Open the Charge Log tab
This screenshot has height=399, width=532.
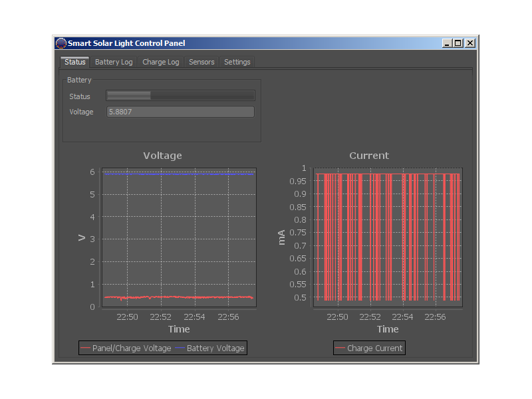(x=160, y=62)
